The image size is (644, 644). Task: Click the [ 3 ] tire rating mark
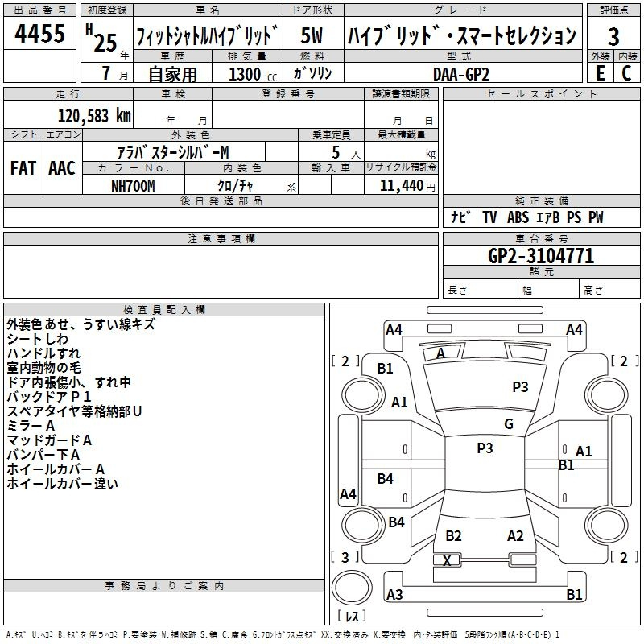click(345, 557)
